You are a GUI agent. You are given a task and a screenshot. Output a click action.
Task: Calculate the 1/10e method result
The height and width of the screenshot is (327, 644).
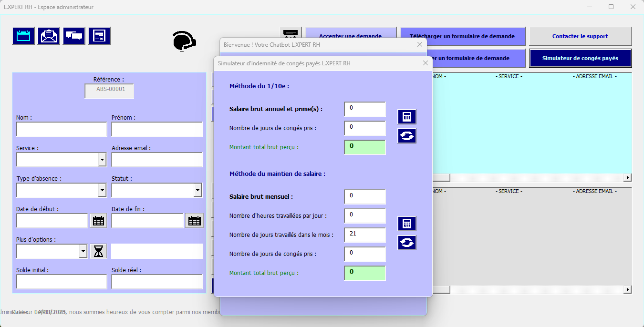[407, 117]
